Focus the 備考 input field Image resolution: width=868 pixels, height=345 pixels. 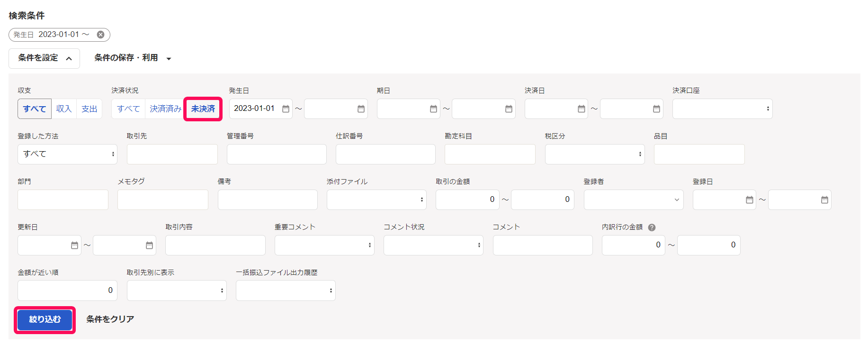(268, 200)
